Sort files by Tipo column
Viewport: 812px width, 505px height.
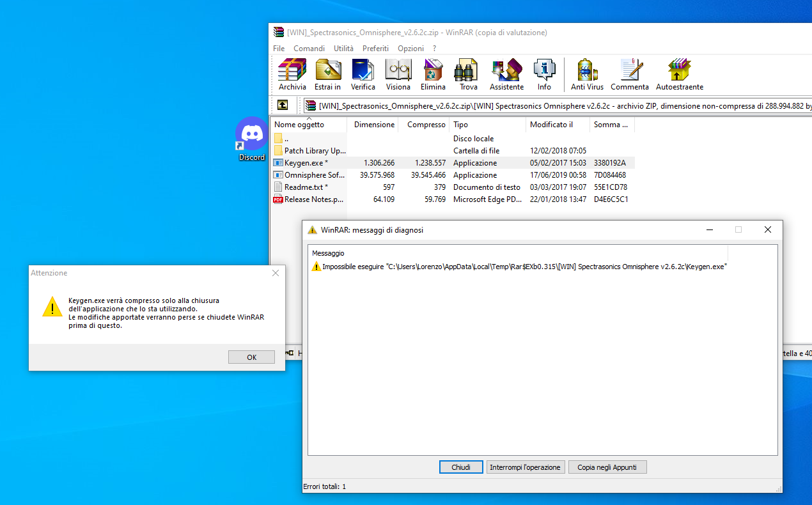(x=488, y=125)
